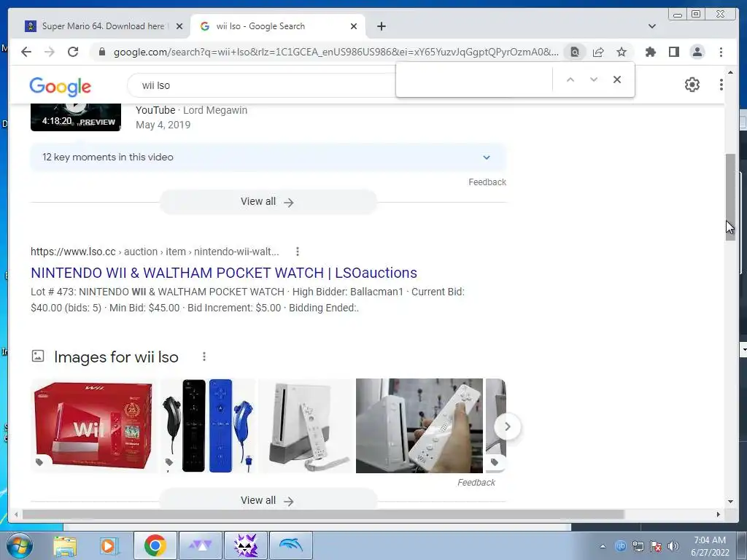This screenshot has width=747, height=560.
Task: Toggle the Chrome side panel
Action: pos(673,52)
